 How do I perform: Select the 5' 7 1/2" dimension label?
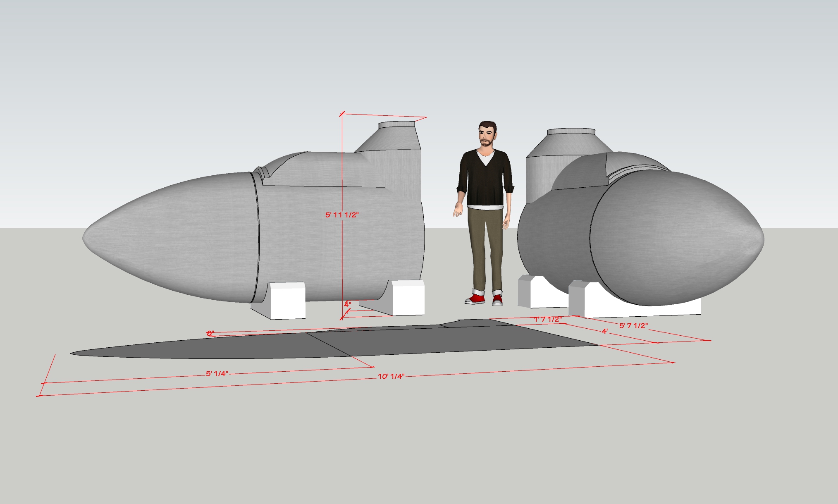tap(633, 326)
